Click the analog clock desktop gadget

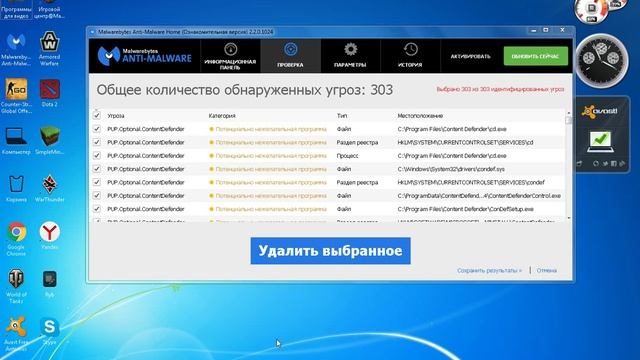(602, 60)
